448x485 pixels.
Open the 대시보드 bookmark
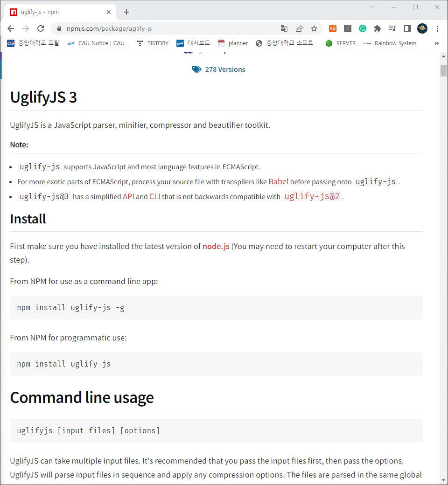pyautogui.click(x=193, y=43)
